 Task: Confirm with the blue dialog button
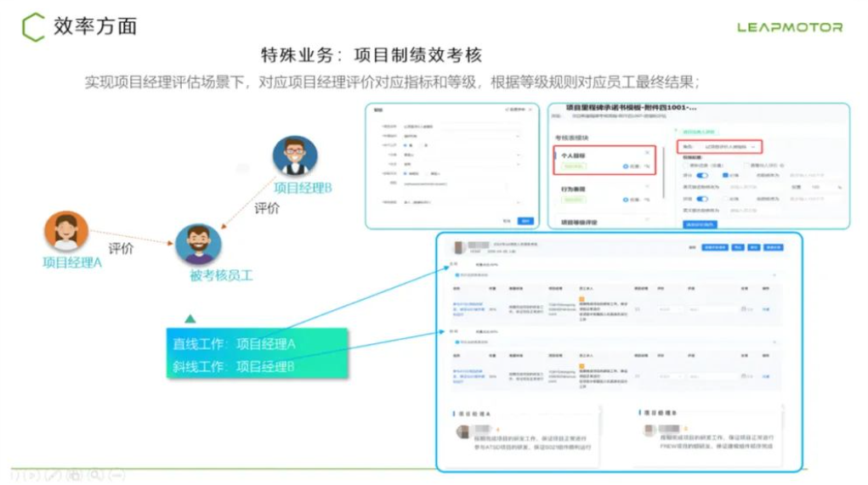point(525,221)
